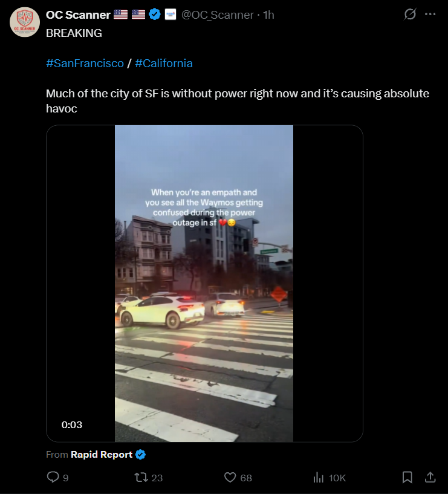Viewport: 448px width, 494px height.
Task: Open the #California hashtag
Action: coord(164,63)
